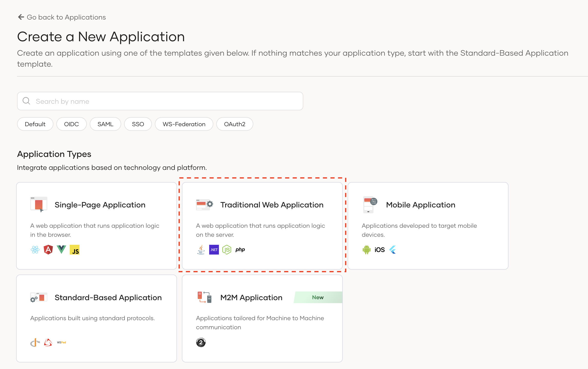Click the search magnifier icon

pyautogui.click(x=26, y=101)
